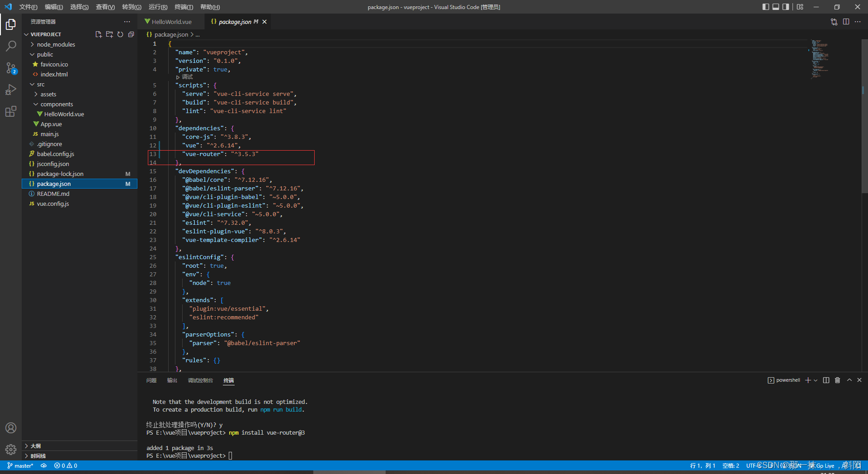Switch to the HelloWorld.vue editor tab
Viewport: 868px width, 474px height.
[171, 22]
